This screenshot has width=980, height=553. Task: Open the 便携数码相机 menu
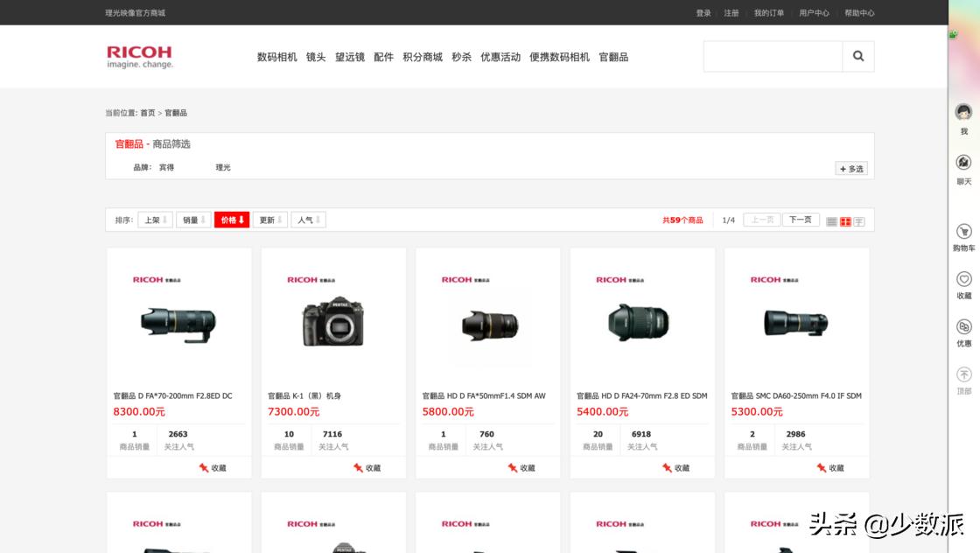pos(559,57)
